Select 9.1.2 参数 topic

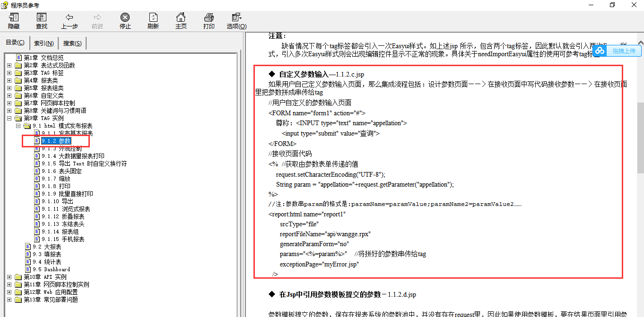[56, 141]
